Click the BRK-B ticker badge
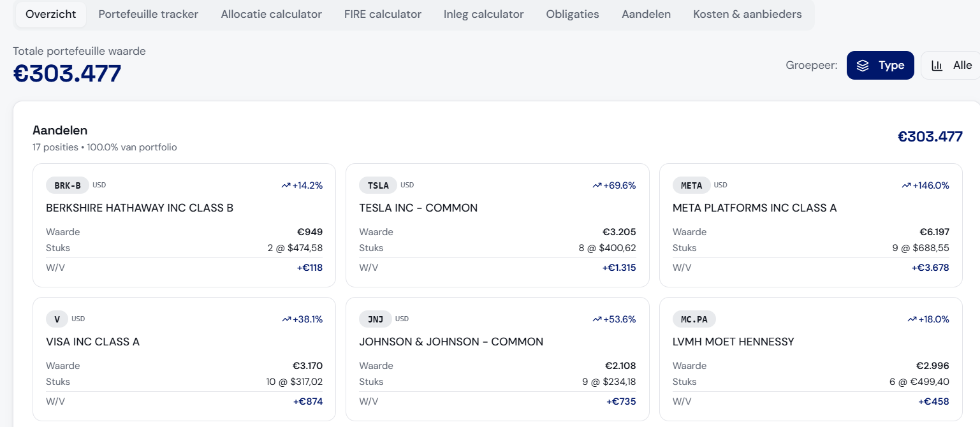This screenshot has height=427, width=980. [68, 185]
